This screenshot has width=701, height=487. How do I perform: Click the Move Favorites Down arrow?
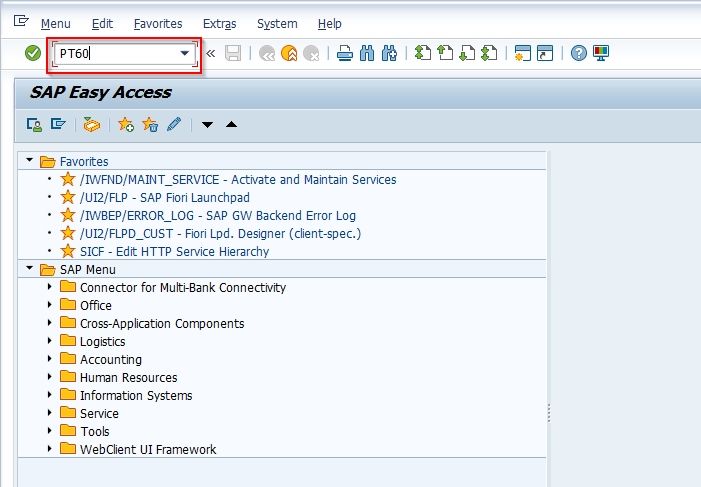[207, 125]
